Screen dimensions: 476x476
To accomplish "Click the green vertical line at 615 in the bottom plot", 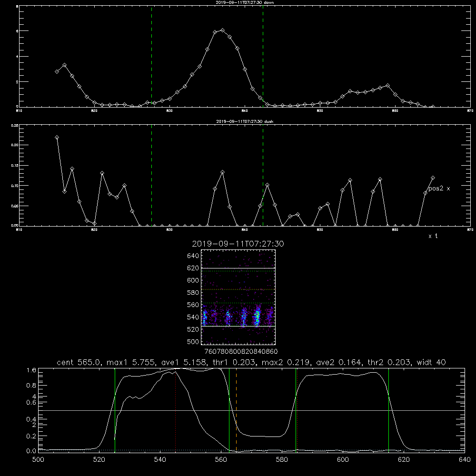I will 388,410.
